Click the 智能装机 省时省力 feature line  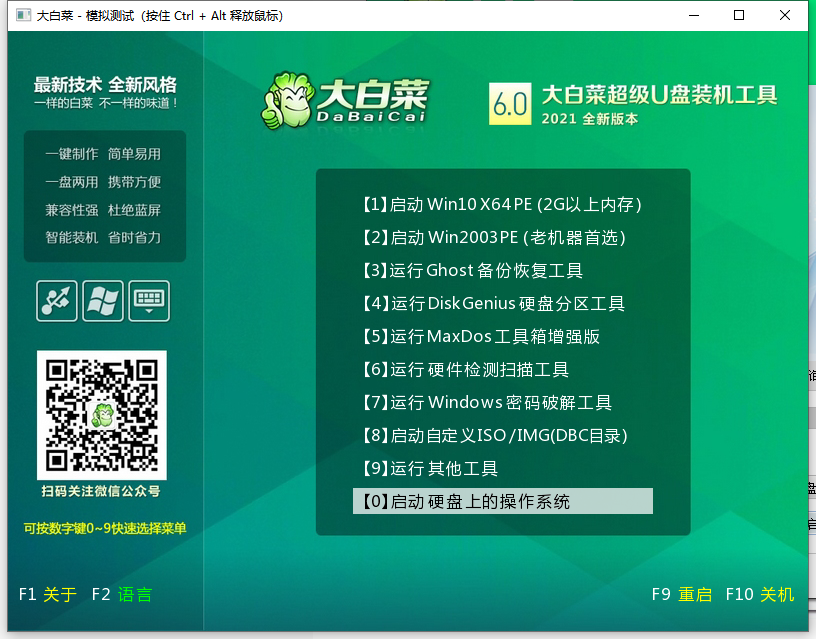[x=103, y=238]
